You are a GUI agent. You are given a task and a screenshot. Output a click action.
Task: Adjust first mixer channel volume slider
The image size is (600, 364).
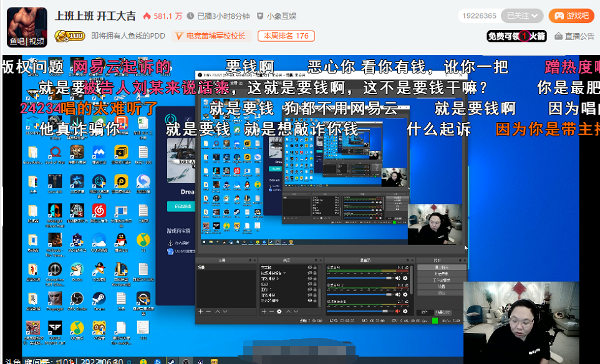[360, 278]
